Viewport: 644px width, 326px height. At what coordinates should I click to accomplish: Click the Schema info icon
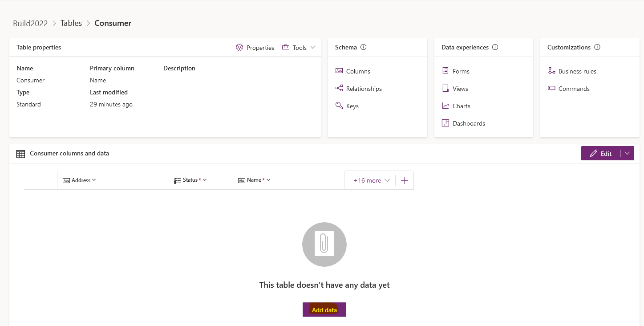pos(363,47)
